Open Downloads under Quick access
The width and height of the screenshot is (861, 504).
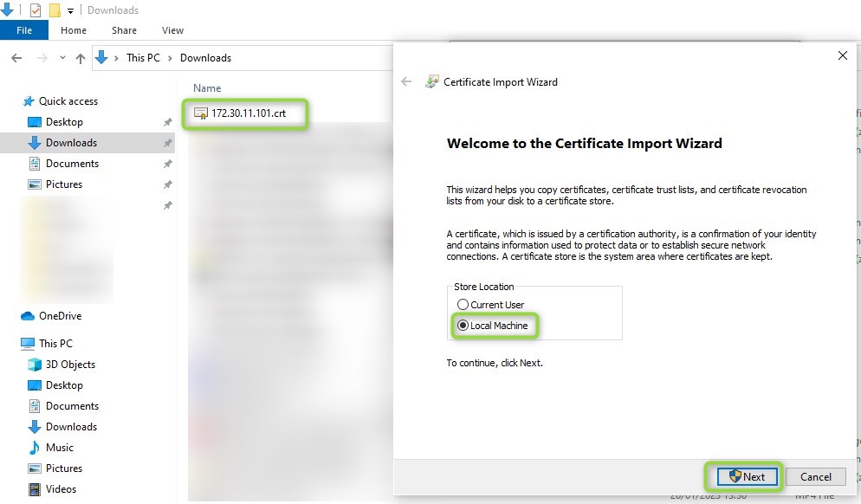[x=71, y=143]
